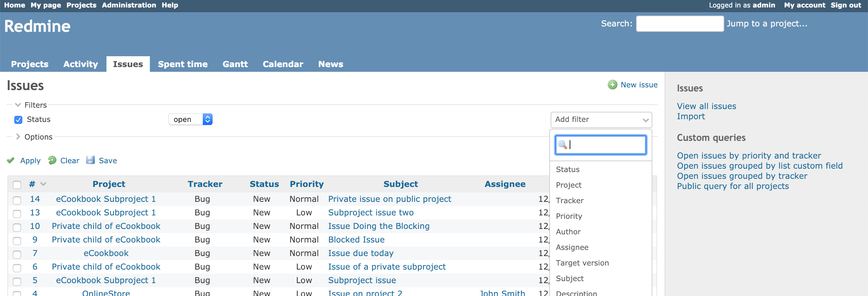868x296 pixels.
Task: Uncheck the Status filter checkbox
Action: pos(18,120)
